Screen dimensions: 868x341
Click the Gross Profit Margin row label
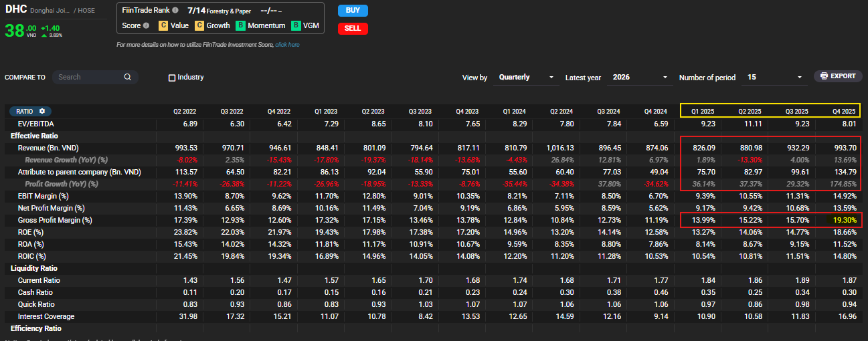click(x=54, y=220)
